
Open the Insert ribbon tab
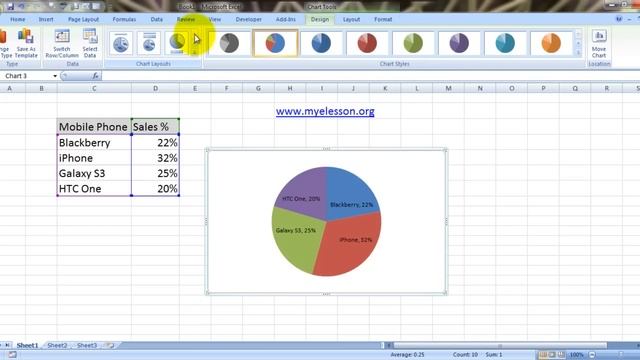pos(46,19)
